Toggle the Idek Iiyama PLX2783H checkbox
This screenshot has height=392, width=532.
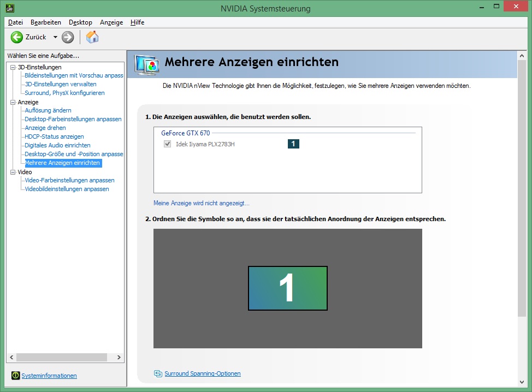(x=167, y=144)
